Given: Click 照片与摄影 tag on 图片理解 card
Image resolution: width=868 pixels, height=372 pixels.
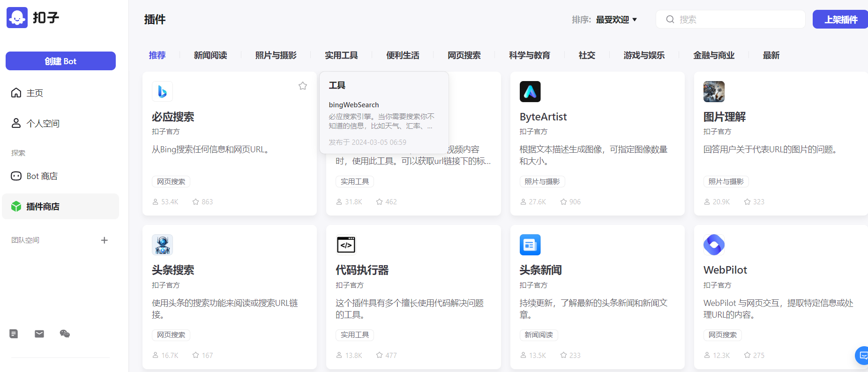Looking at the screenshot, I should (x=726, y=182).
